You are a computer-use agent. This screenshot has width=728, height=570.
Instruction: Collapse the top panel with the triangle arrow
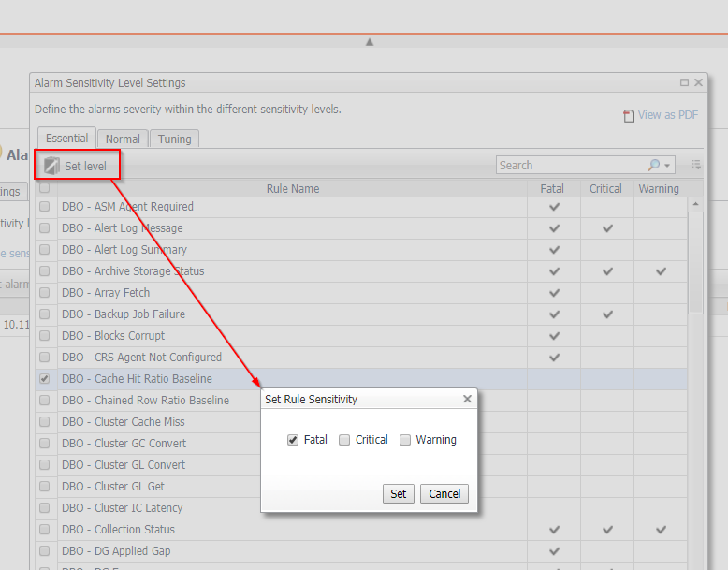tap(370, 41)
